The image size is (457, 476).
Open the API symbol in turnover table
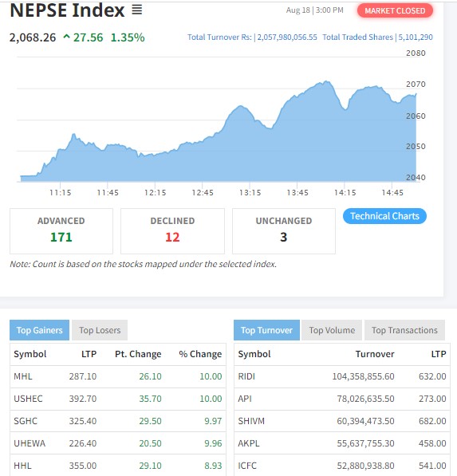tap(245, 399)
